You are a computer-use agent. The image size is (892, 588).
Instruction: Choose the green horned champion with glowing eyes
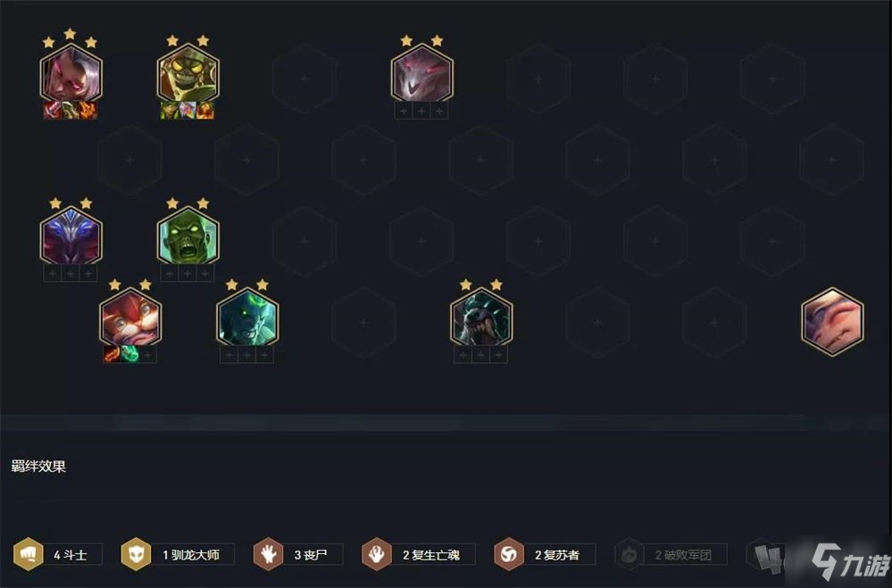click(247, 318)
